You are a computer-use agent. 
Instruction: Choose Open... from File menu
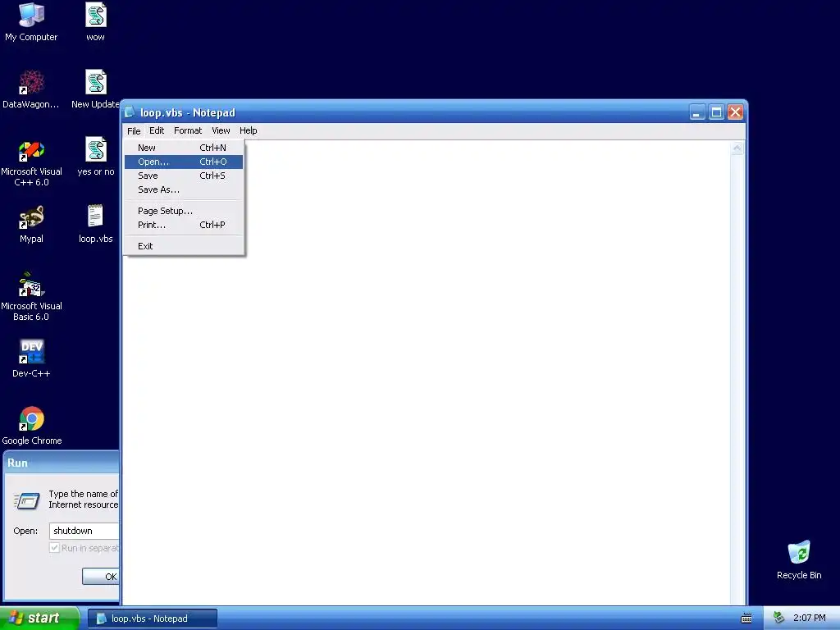pos(184,162)
